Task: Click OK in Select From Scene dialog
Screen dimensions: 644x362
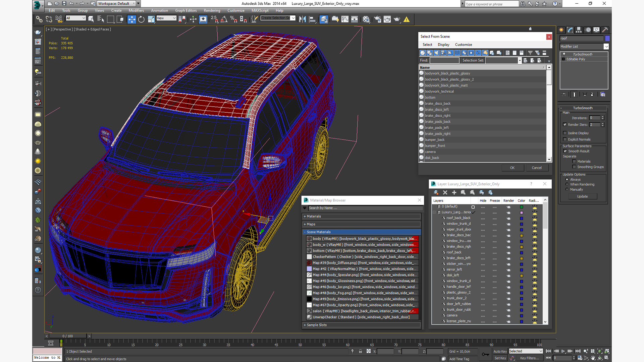Action: (x=512, y=168)
